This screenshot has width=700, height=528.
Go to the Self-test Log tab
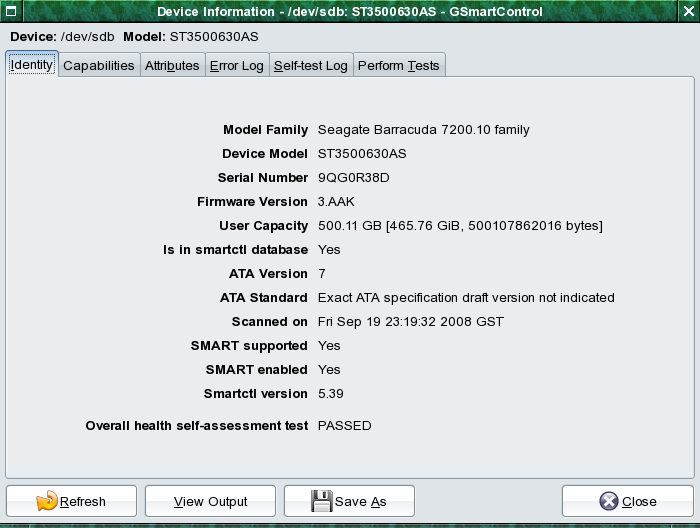(x=310, y=66)
